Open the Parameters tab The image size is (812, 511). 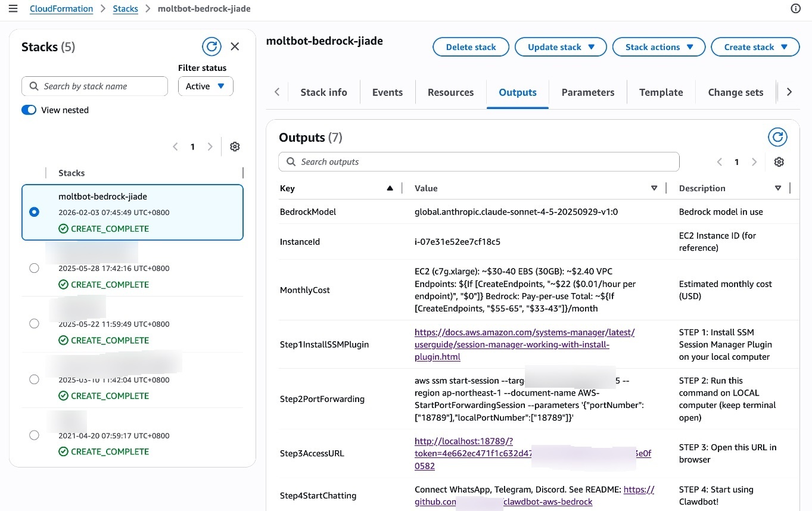click(588, 92)
